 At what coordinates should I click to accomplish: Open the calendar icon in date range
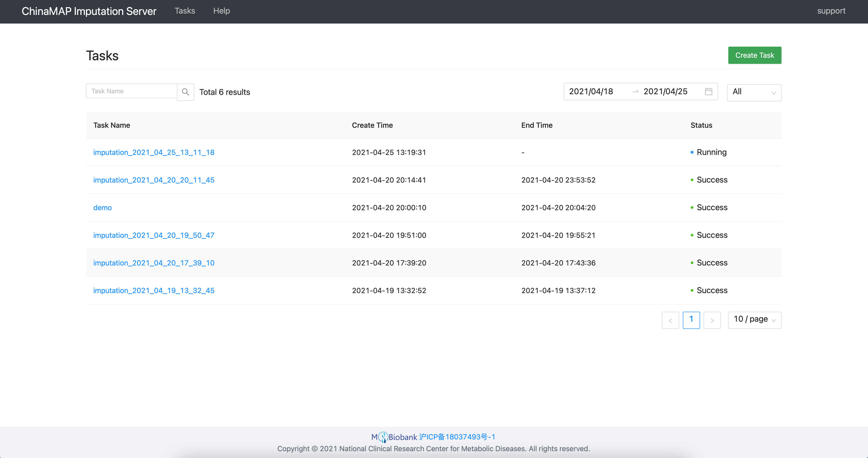[708, 92]
